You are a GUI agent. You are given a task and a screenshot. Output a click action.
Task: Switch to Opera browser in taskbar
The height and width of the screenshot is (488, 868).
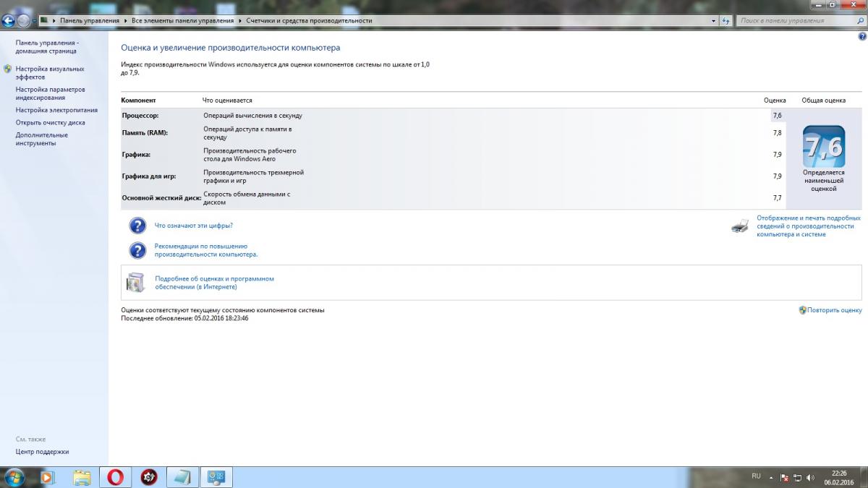[116, 477]
